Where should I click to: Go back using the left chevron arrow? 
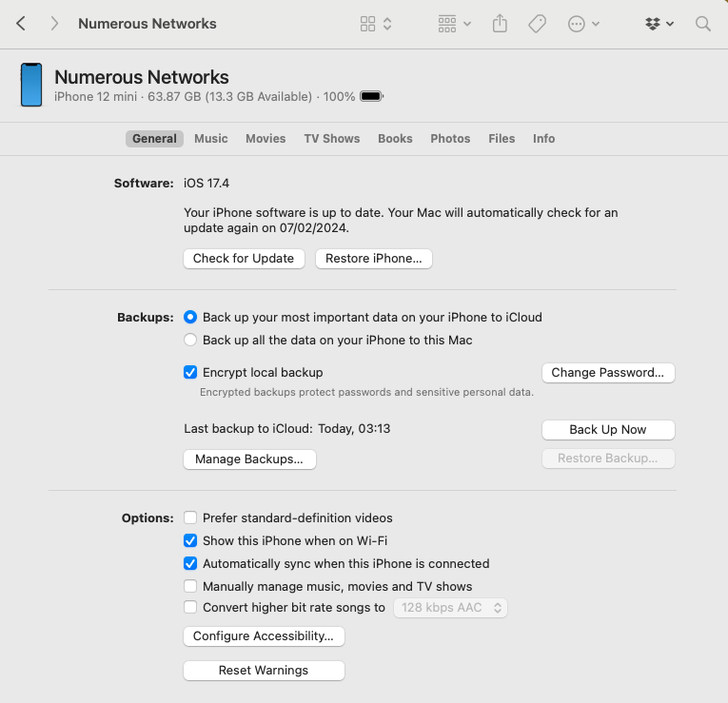20,24
